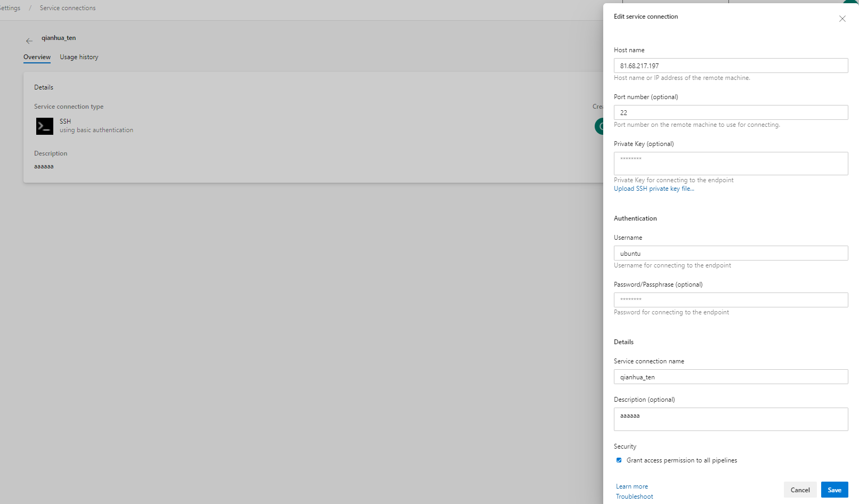Image resolution: width=859 pixels, height=504 pixels.
Task: Click the SSH terminal icon
Action: pyautogui.click(x=45, y=126)
